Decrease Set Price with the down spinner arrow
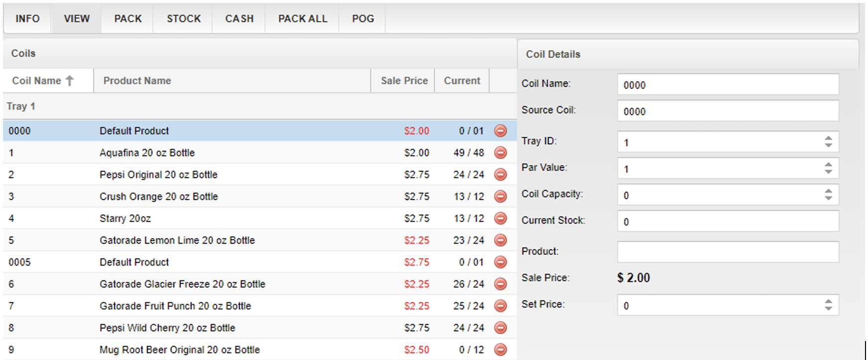 tap(828, 308)
